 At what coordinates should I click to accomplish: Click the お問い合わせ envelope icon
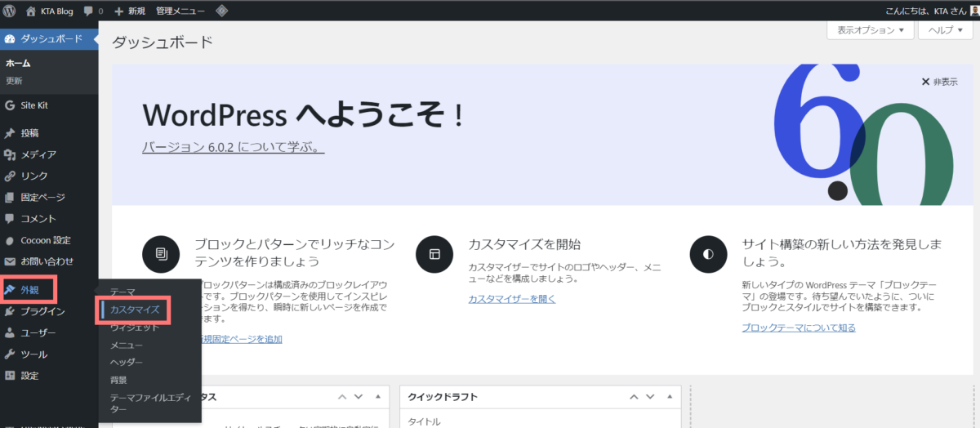[x=10, y=261]
